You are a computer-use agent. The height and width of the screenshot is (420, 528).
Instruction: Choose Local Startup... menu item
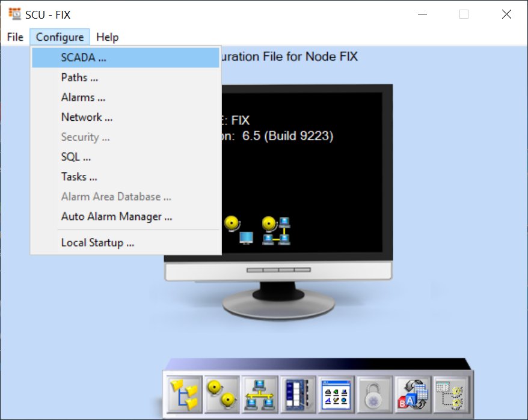(x=126, y=243)
